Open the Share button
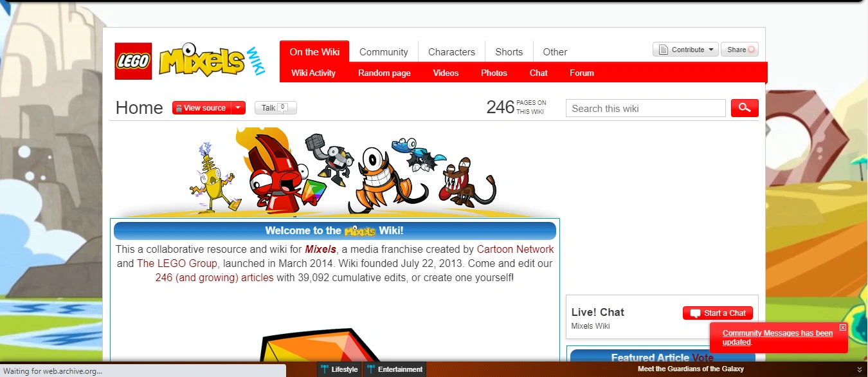Image resolution: width=868 pixels, height=377 pixels. (x=739, y=50)
